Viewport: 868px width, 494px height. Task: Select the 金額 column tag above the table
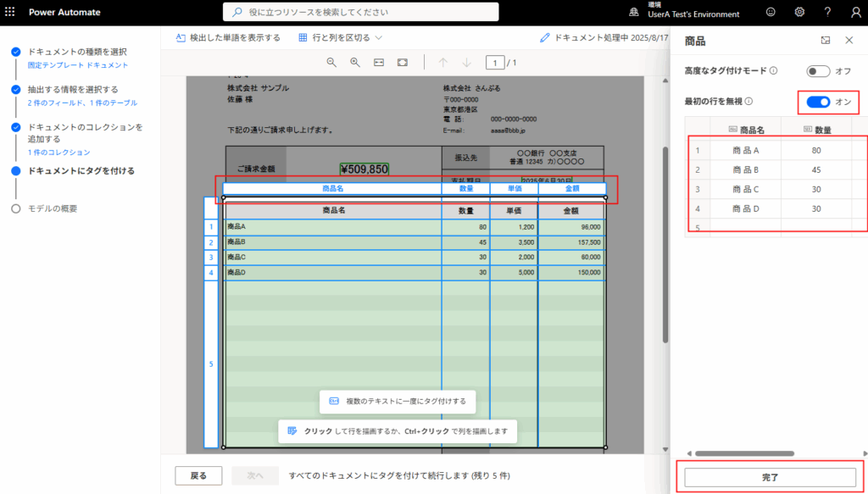point(572,188)
